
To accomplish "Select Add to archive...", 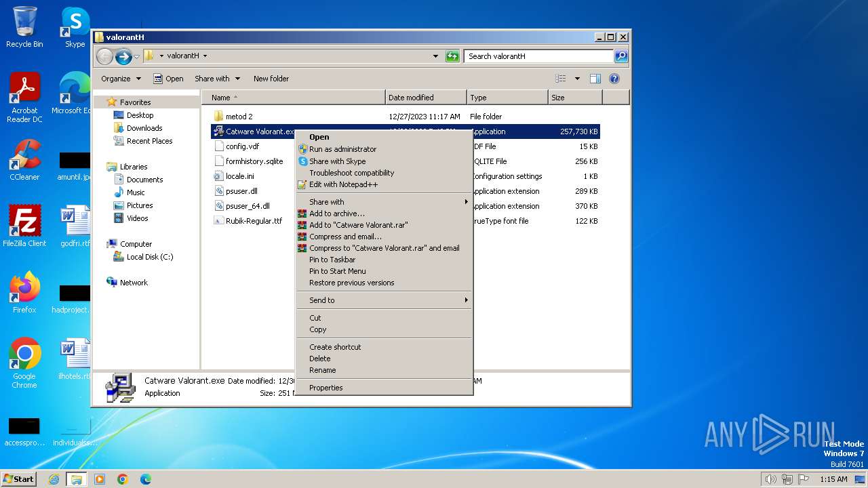I will point(384,213).
